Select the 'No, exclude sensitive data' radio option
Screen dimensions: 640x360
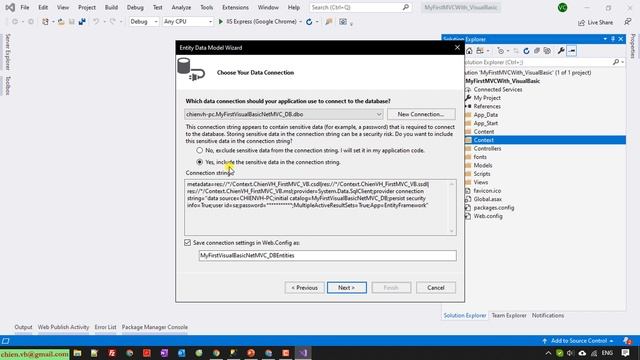[200, 151]
